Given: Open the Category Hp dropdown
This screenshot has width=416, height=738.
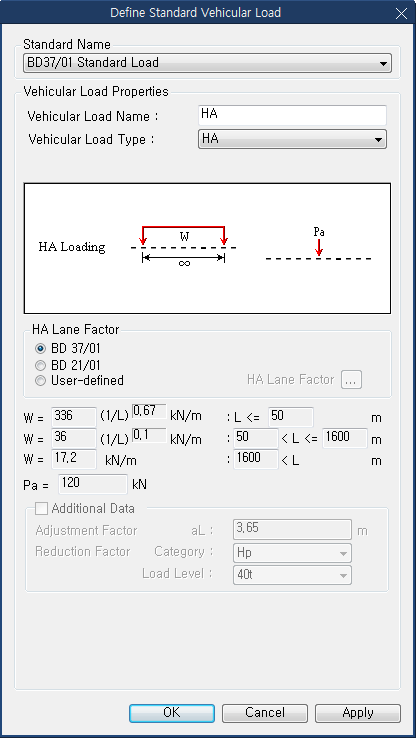Looking at the screenshot, I should pyautogui.click(x=292, y=553).
